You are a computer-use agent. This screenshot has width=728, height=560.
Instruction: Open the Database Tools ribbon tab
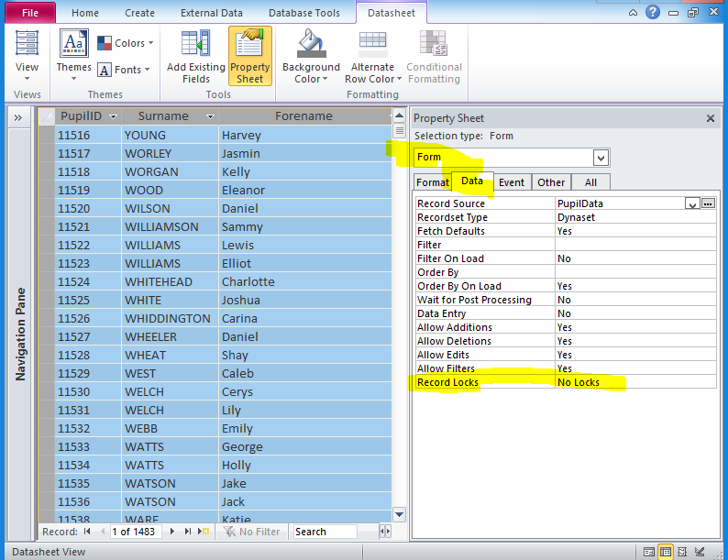(x=303, y=13)
